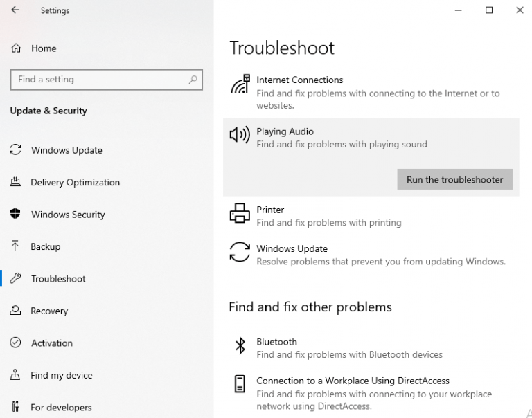Image resolution: width=532 pixels, height=418 pixels.
Task: Select the Internet Connections troubleshooter
Action: (x=299, y=80)
